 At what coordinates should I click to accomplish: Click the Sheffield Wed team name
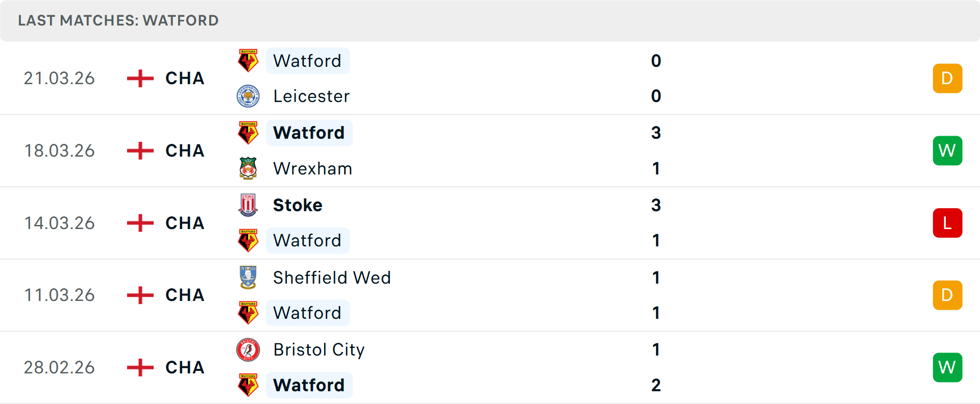[x=331, y=278]
